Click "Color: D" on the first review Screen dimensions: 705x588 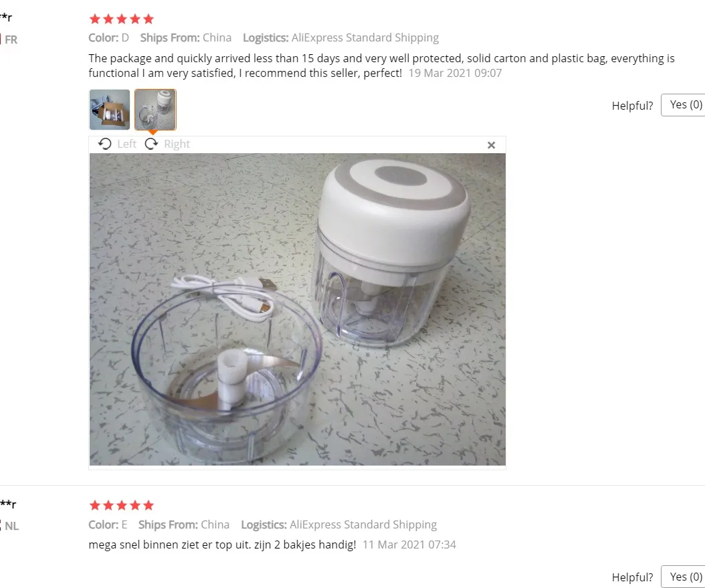tap(109, 37)
